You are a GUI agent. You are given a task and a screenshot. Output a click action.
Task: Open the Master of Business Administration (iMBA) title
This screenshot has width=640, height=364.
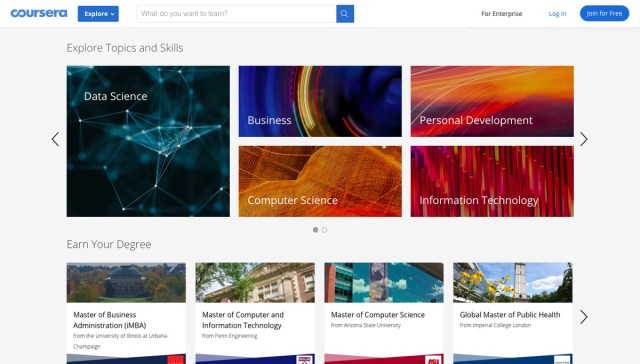coord(110,320)
